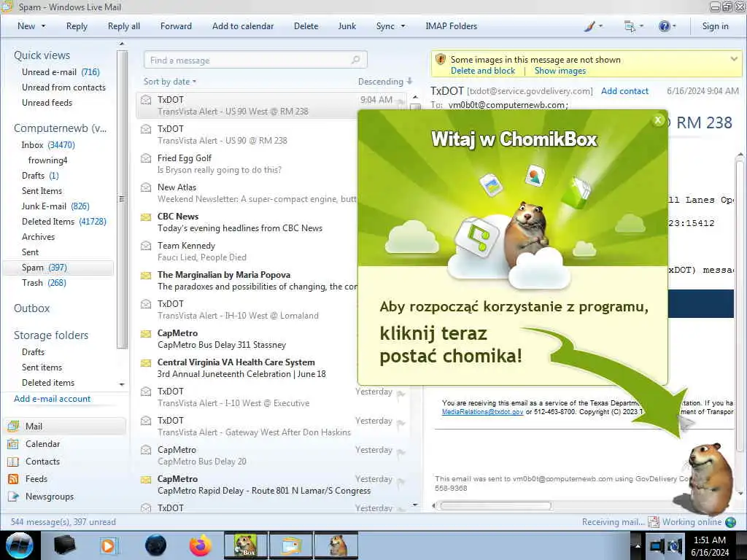Open the Sync dropdown arrow

403,27
